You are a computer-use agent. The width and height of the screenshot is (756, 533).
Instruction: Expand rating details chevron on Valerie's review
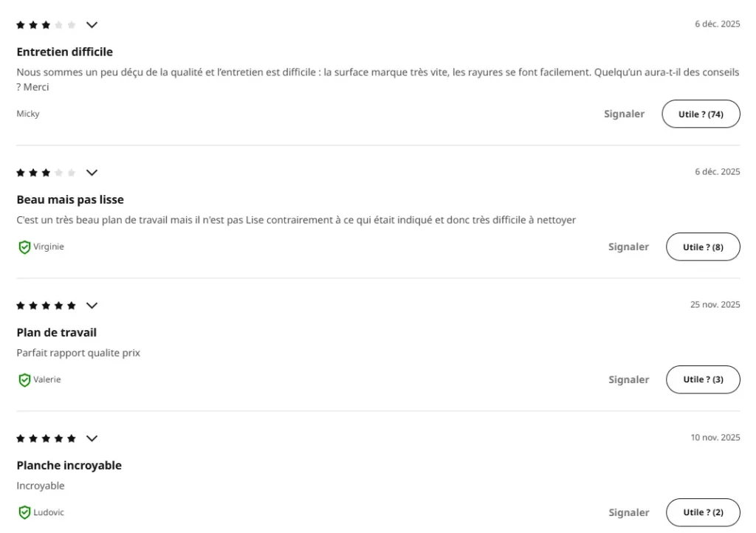pos(92,306)
